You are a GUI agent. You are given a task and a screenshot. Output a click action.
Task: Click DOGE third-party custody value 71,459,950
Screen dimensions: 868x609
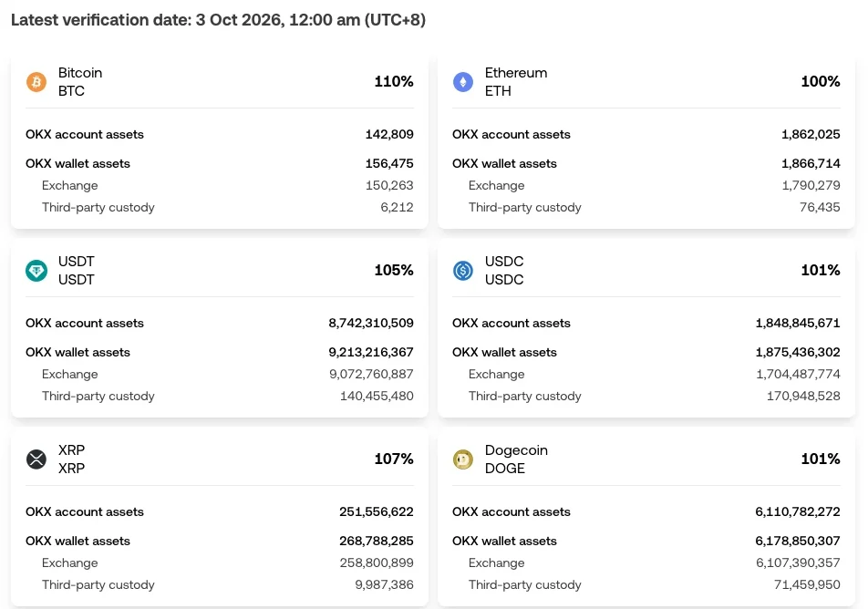point(807,584)
